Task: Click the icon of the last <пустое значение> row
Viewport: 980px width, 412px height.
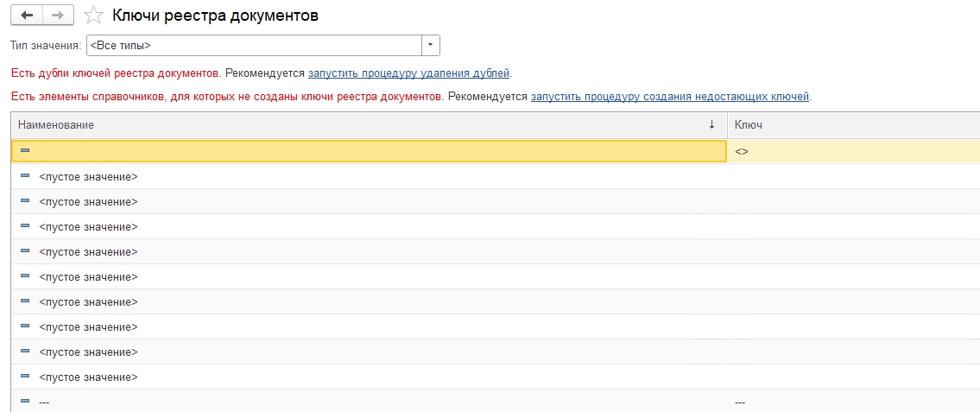Action: click(24, 377)
